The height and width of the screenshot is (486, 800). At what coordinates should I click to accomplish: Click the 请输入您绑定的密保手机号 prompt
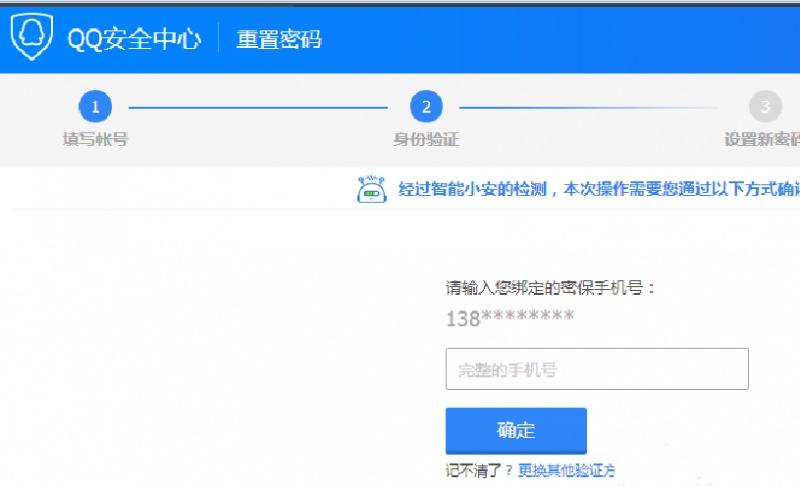click(x=550, y=288)
